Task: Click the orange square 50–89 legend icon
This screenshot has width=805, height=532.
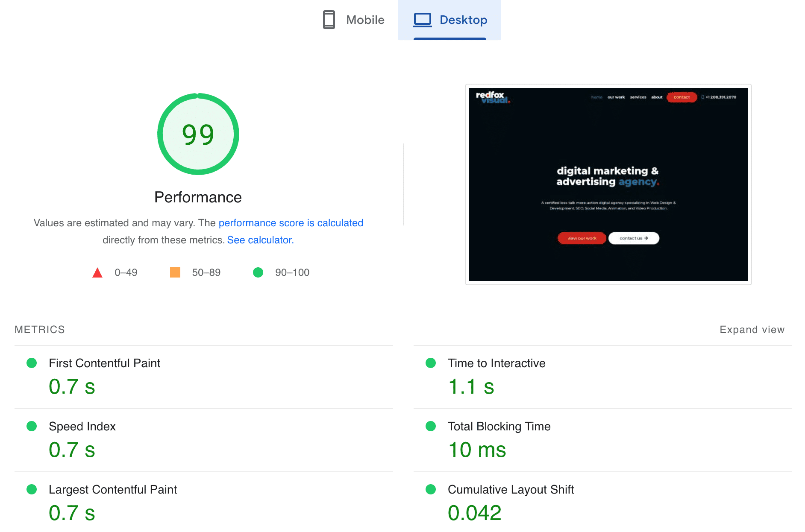Action: coord(176,272)
